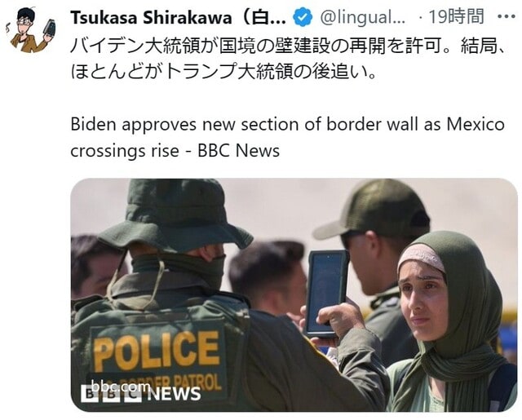
Task: Click the smartphone held up in photo
Action: pos(326,294)
